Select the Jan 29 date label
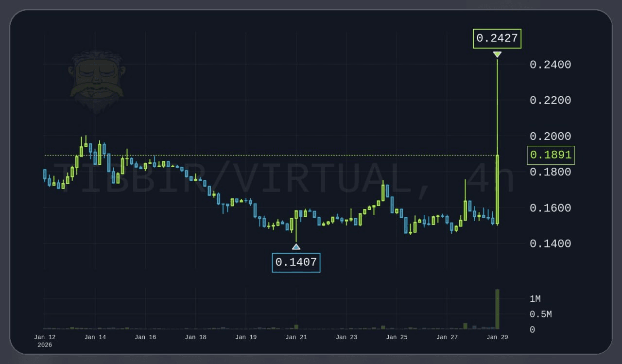 click(497, 337)
